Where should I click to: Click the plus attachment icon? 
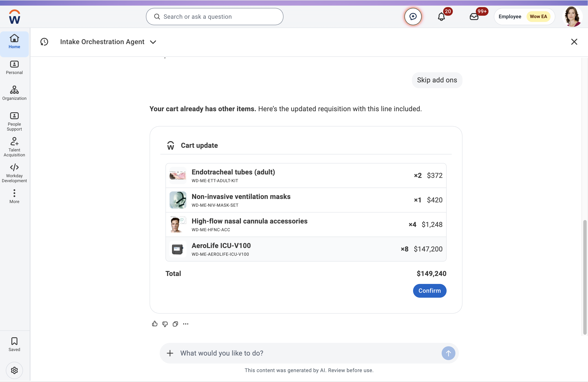pos(170,353)
